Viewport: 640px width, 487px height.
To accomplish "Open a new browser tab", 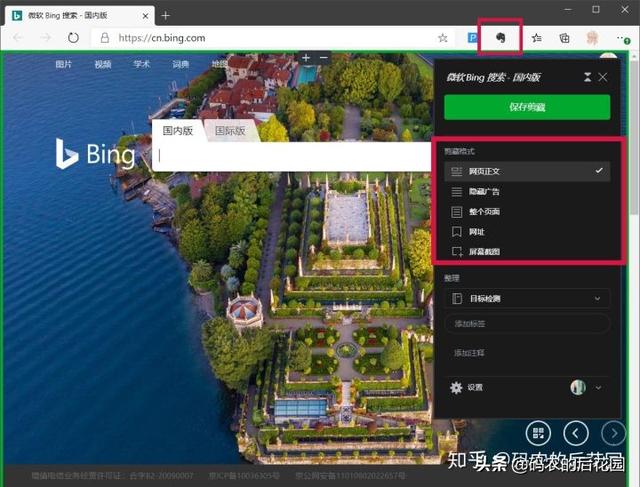I will pyautogui.click(x=165, y=16).
